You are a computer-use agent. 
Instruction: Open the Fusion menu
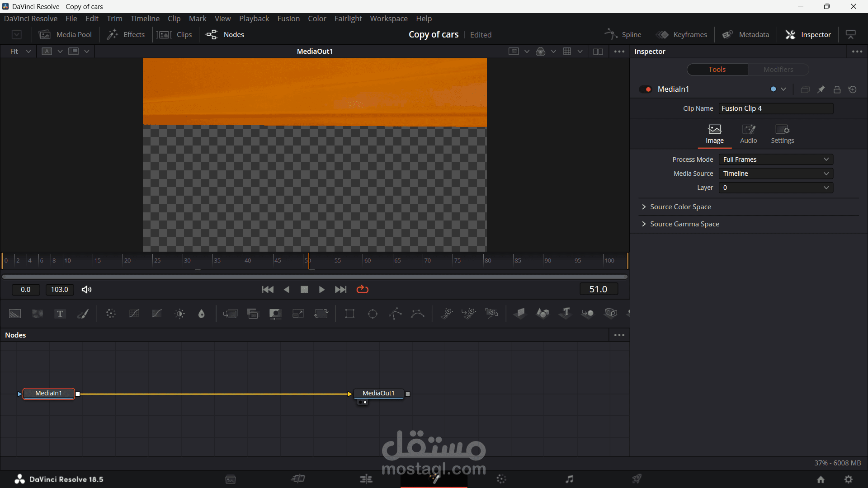[x=288, y=19]
